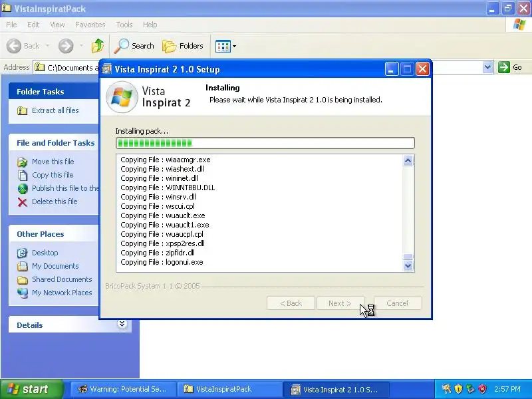The height and width of the screenshot is (399, 532).
Task: Open the Favorites menu
Action: coord(90,25)
